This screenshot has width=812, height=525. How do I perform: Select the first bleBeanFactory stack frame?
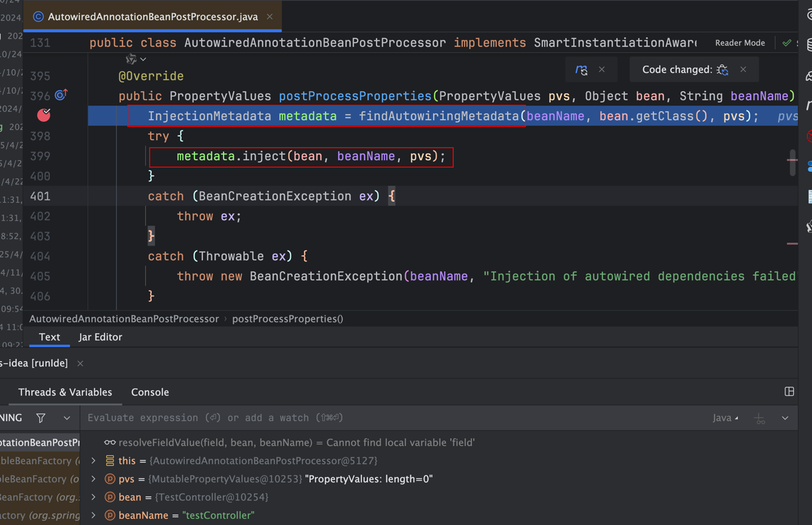40,461
